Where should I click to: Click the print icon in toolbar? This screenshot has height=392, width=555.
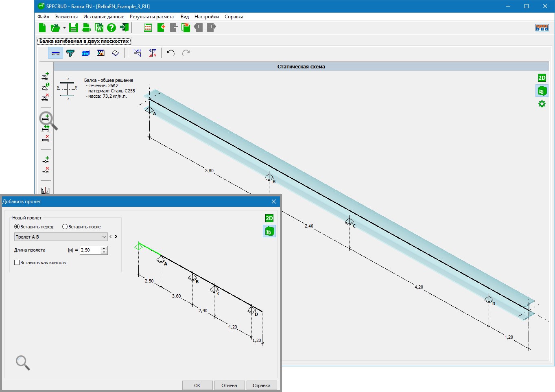[x=86, y=28]
